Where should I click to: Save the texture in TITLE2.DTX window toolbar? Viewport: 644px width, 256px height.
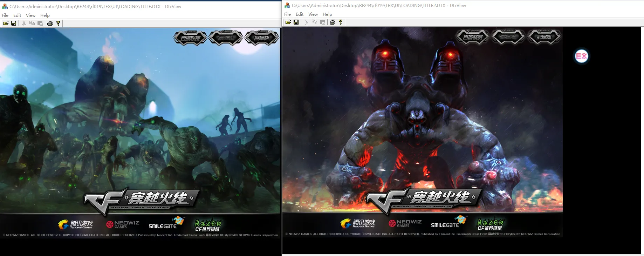point(296,22)
